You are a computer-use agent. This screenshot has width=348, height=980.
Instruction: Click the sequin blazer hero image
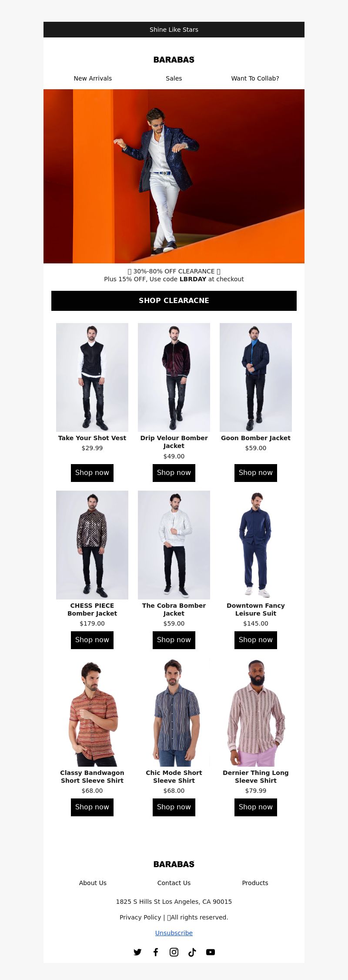tap(174, 176)
